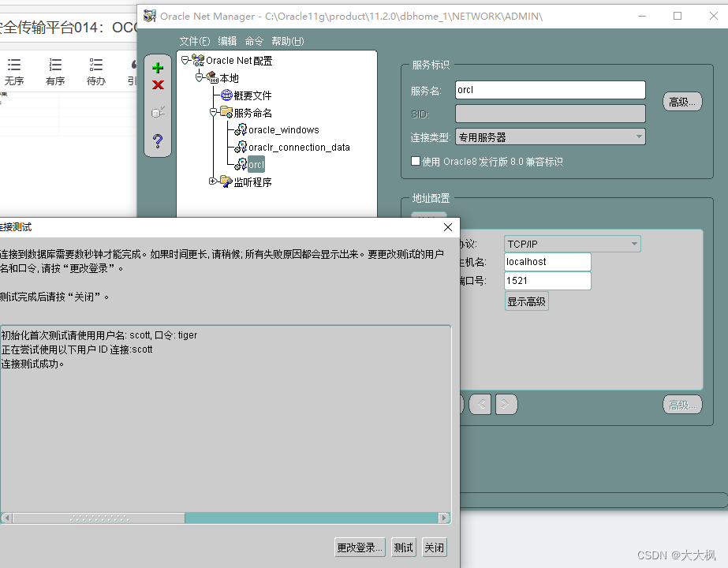The width and height of the screenshot is (728, 568).
Task: Click the horizontal scrollbar thumb in test log
Action: point(99,518)
